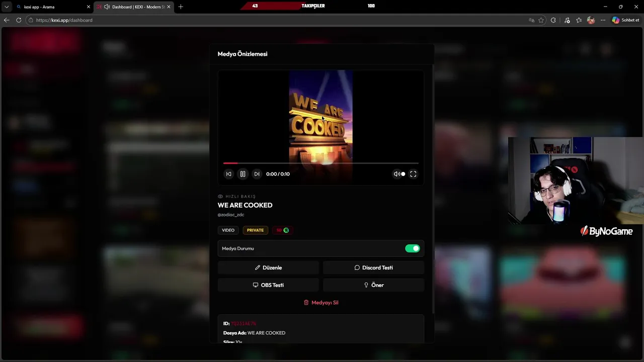
Task: Click the 0:00 / 0:10 time display
Action: tap(278, 174)
